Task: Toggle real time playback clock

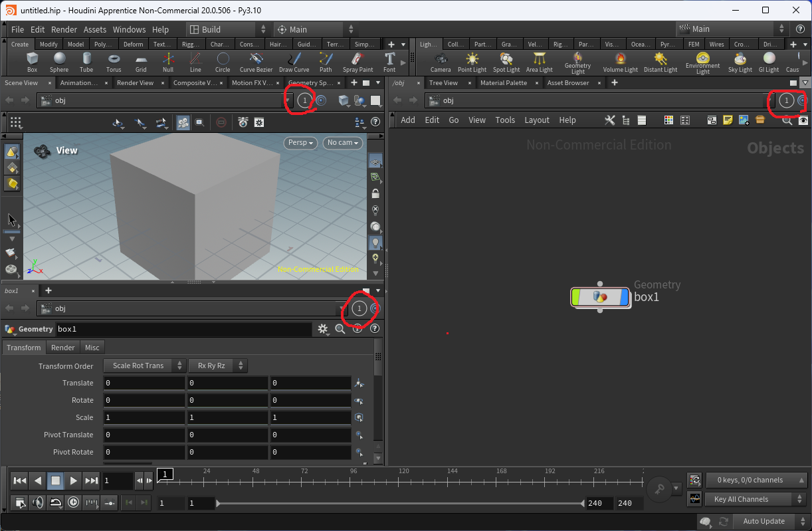Action: (73, 502)
